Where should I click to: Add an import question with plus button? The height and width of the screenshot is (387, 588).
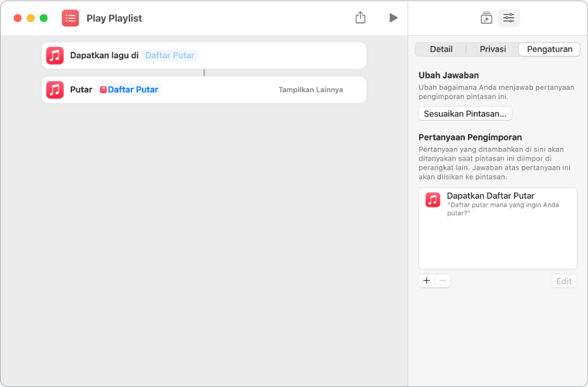tap(426, 281)
